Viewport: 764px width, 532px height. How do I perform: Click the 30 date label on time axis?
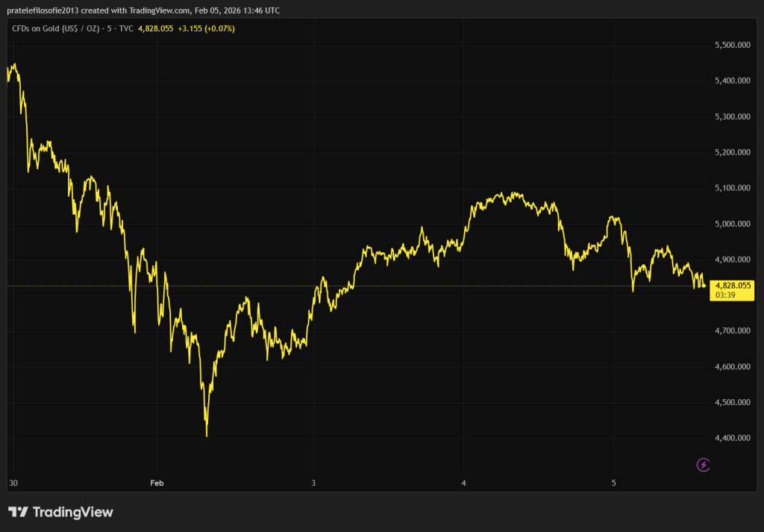click(x=13, y=483)
